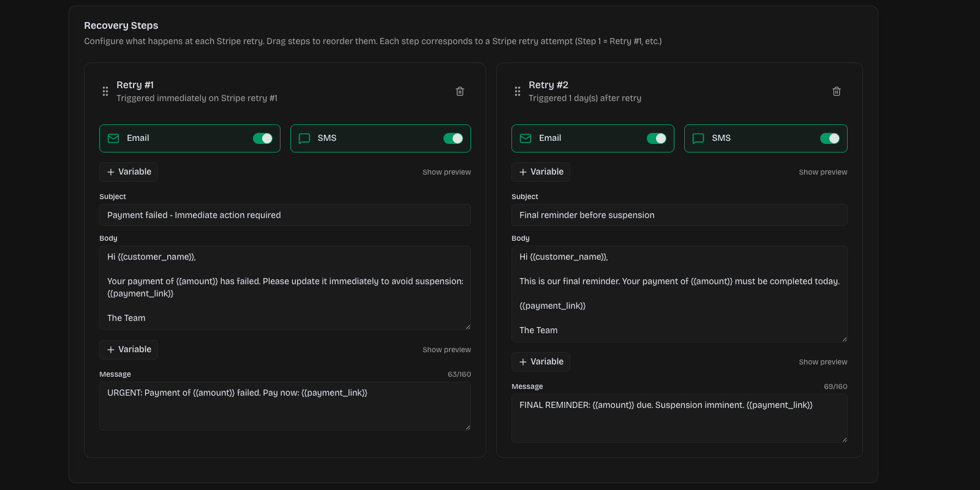This screenshot has height=490, width=980.
Task: Edit the 'URGENT: Payment of' SMS message
Action: [x=285, y=406]
